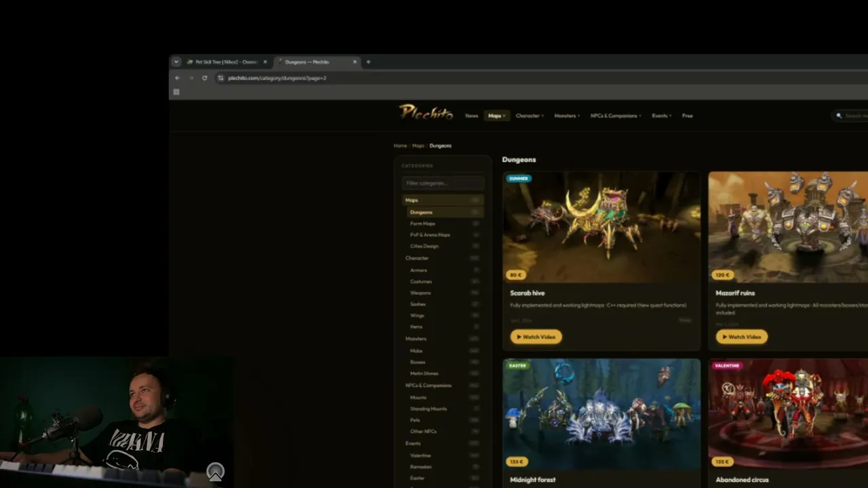The height and width of the screenshot is (488, 868).
Task: Open the Mazarif ruins thumbnail
Action: click(x=788, y=227)
